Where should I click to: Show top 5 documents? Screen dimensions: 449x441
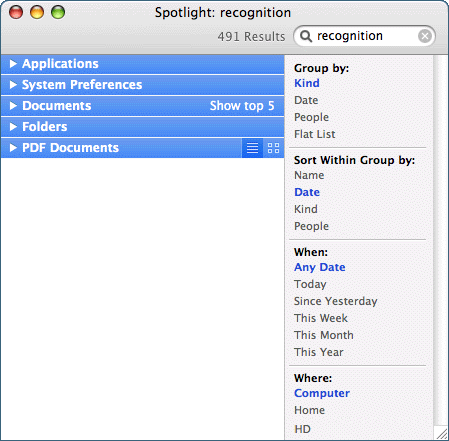[x=242, y=106]
